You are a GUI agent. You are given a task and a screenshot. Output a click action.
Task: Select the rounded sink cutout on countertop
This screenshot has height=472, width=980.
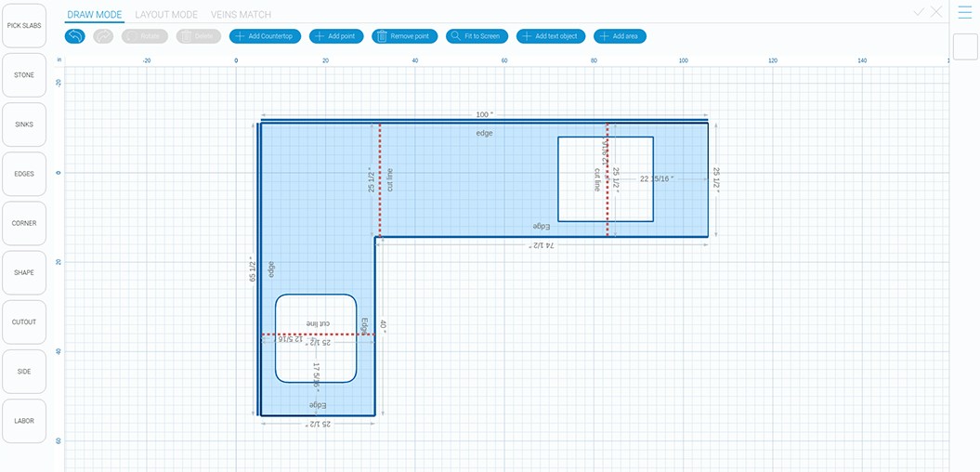(316, 362)
